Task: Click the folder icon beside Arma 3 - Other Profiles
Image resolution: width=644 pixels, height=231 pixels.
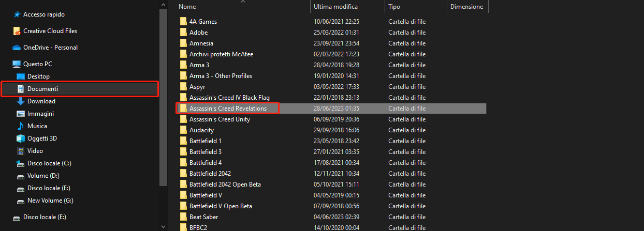Action: [183, 76]
